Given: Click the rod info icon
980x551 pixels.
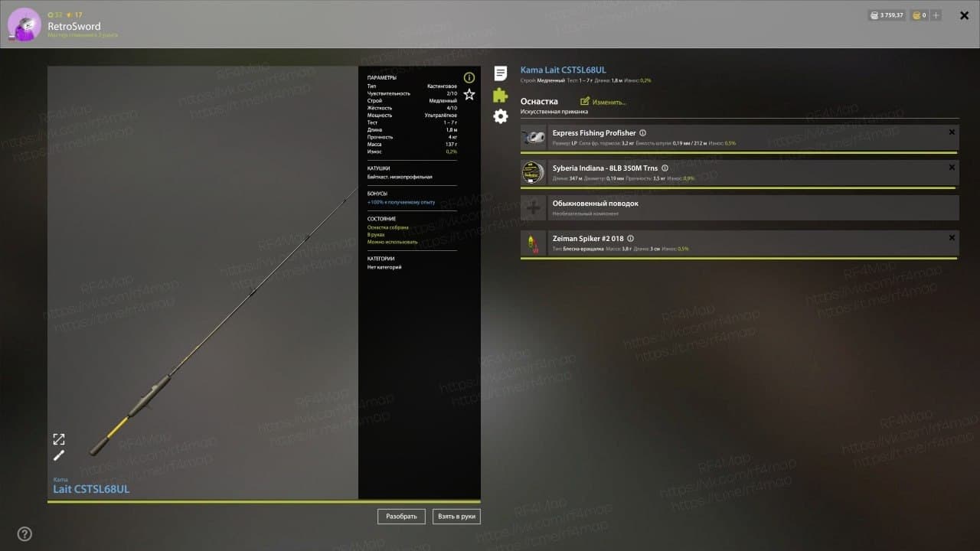Looking at the screenshot, I should coord(469,77).
